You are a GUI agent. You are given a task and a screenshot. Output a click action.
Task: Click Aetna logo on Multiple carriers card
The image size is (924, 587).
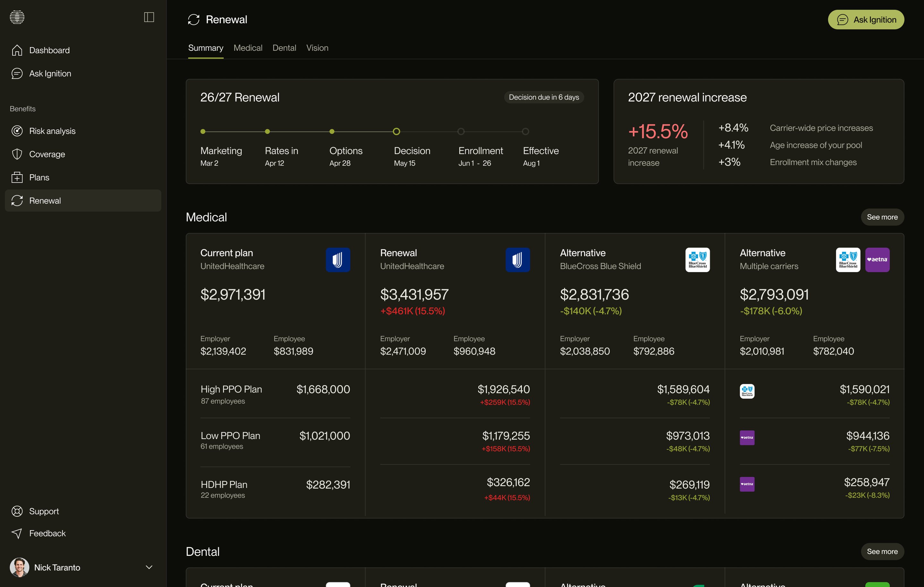click(x=877, y=260)
